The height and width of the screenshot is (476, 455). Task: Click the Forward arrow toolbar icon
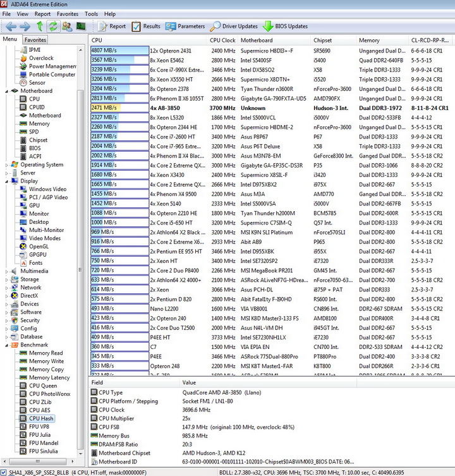(x=25, y=27)
